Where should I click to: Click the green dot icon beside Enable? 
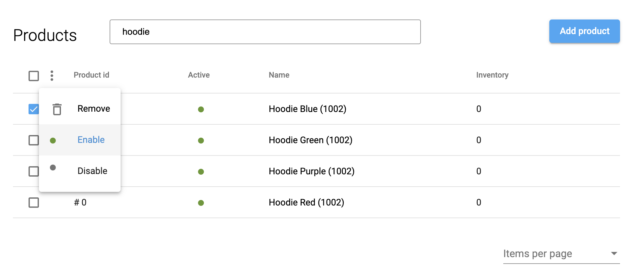[x=53, y=140]
